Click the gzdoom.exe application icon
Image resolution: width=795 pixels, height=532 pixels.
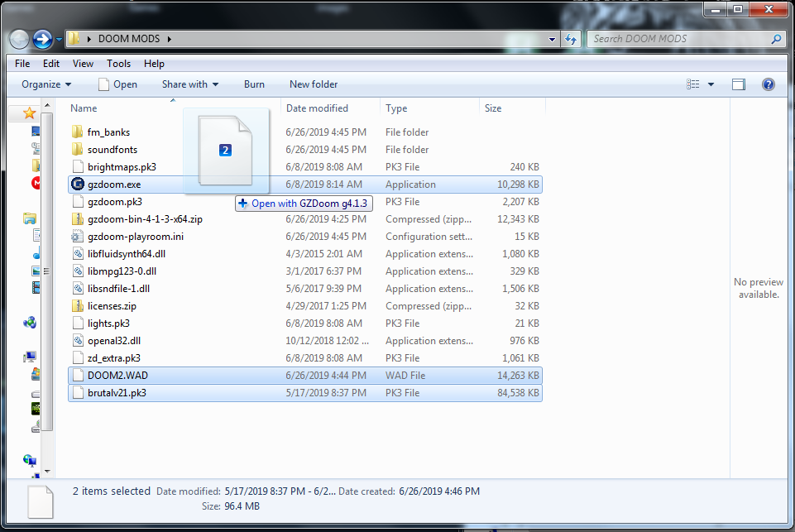(x=77, y=185)
